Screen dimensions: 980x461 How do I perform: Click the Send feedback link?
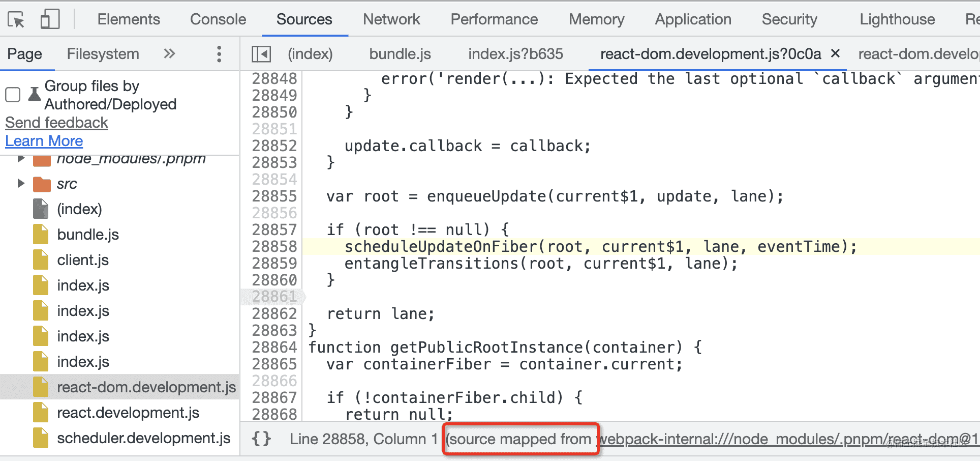pos(56,123)
